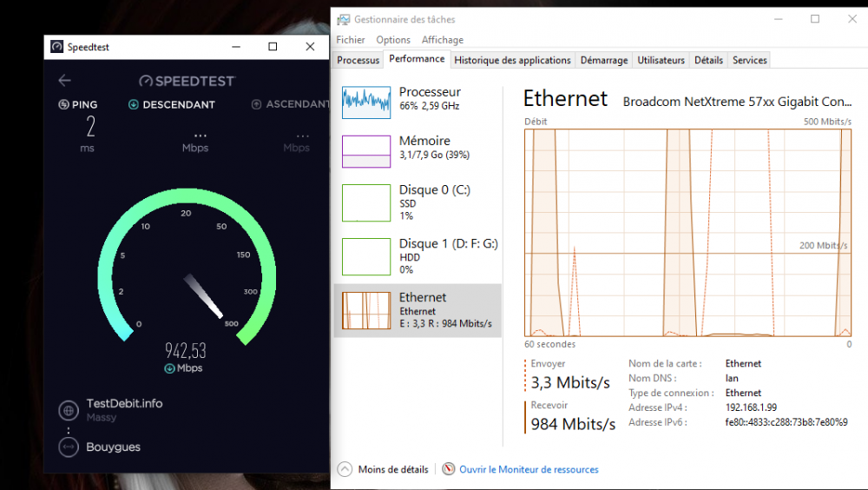
Task: Click the Resource Monitor icon
Action: point(449,469)
